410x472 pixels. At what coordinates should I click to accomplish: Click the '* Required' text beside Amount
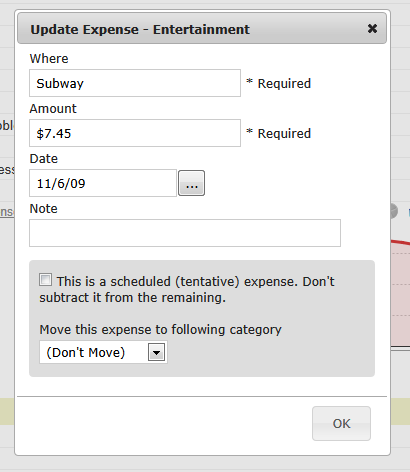pyautogui.click(x=279, y=133)
